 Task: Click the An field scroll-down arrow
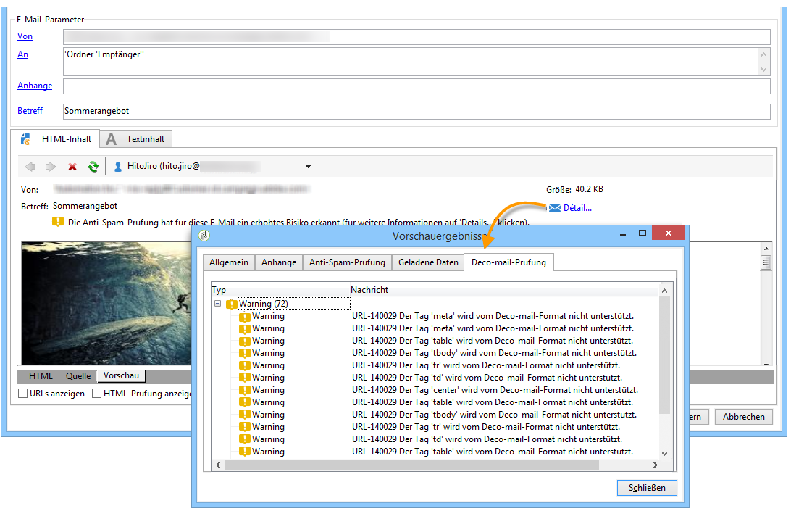click(x=764, y=70)
